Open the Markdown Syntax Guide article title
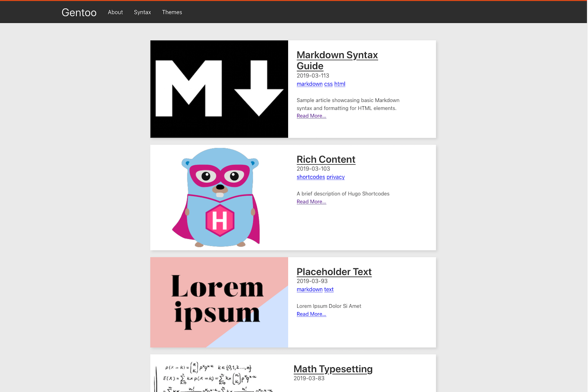Viewport: 588px width, 392px height. pyautogui.click(x=337, y=60)
